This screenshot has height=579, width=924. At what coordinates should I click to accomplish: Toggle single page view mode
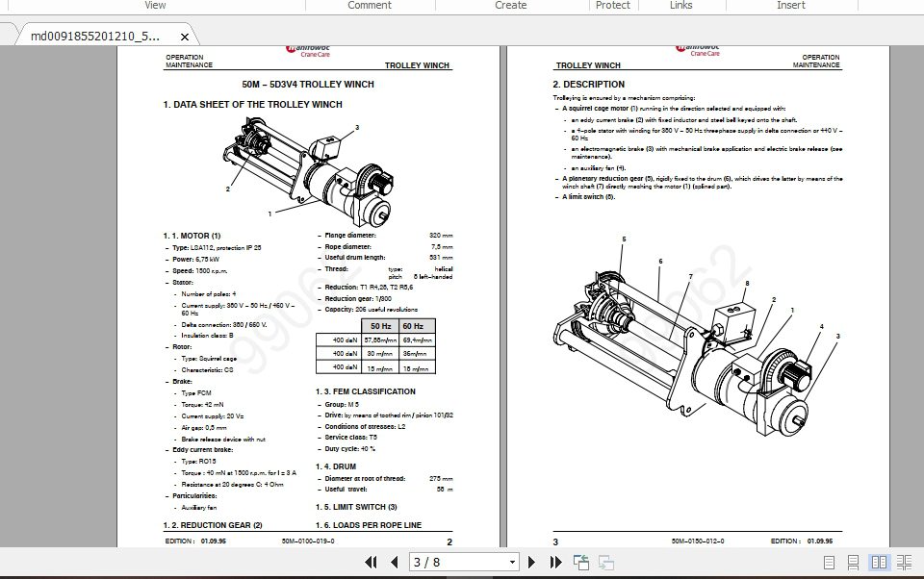coord(829,563)
